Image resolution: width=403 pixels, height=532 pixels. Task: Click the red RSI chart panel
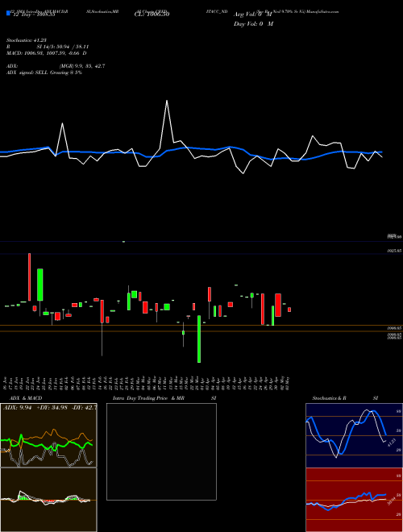[x=354, y=500]
